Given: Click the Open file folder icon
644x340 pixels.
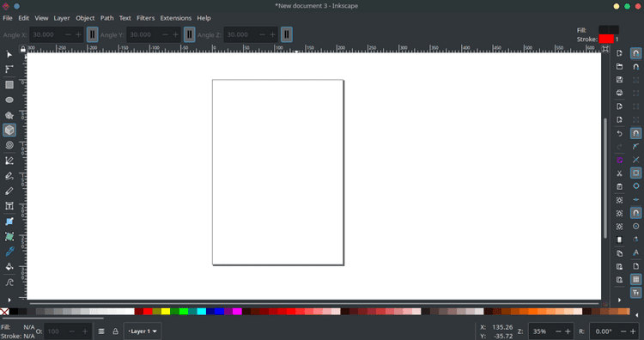Looking at the screenshot, I should 619,66.
